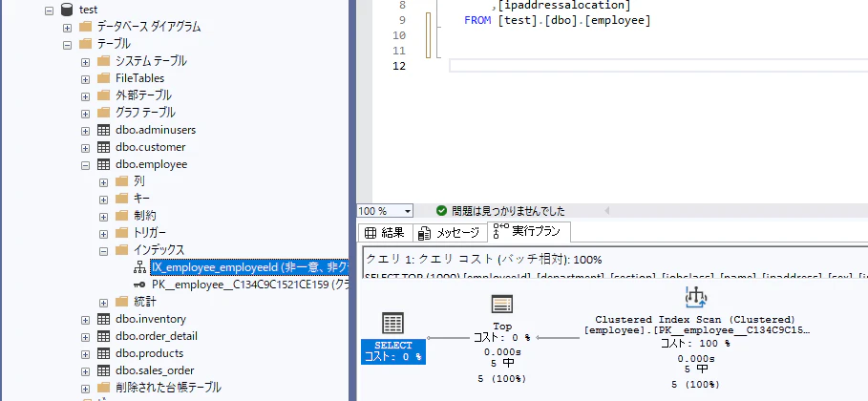
Task: Select the IX_employee_employeeId index row
Action: tap(249, 267)
